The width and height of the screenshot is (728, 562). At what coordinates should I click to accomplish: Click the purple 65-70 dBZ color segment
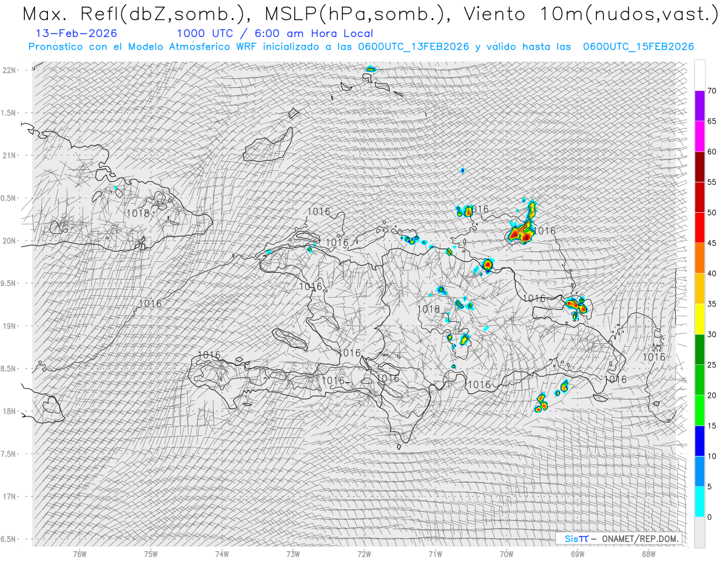tap(699, 106)
